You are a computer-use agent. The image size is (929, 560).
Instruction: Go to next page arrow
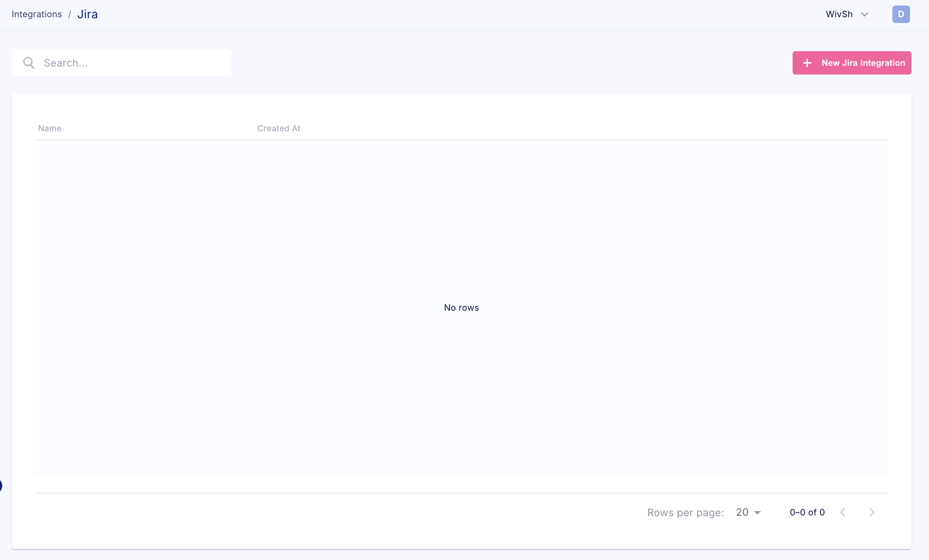coord(872,512)
